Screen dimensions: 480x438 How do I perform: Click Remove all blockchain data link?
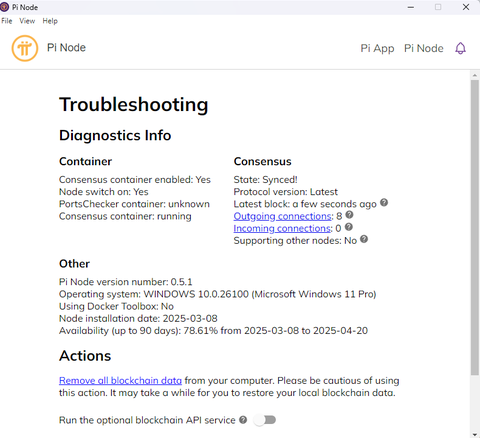click(x=120, y=381)
